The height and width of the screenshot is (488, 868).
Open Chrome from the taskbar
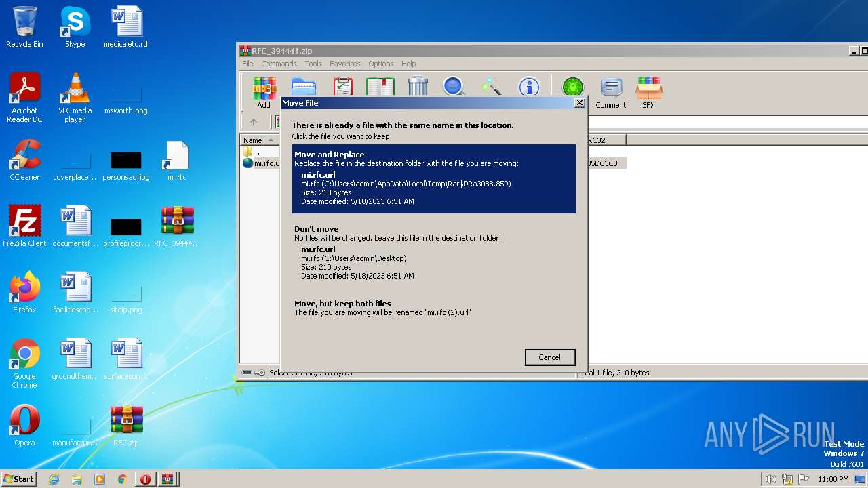(123, 479)
